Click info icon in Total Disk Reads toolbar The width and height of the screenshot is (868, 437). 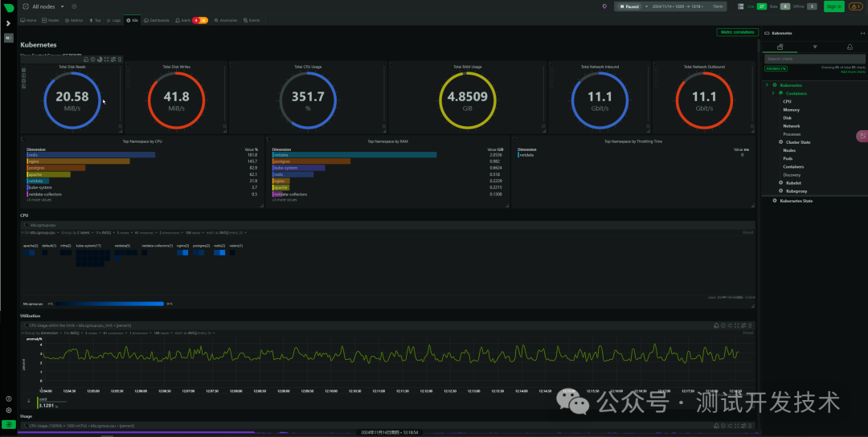tap(93, 59)
